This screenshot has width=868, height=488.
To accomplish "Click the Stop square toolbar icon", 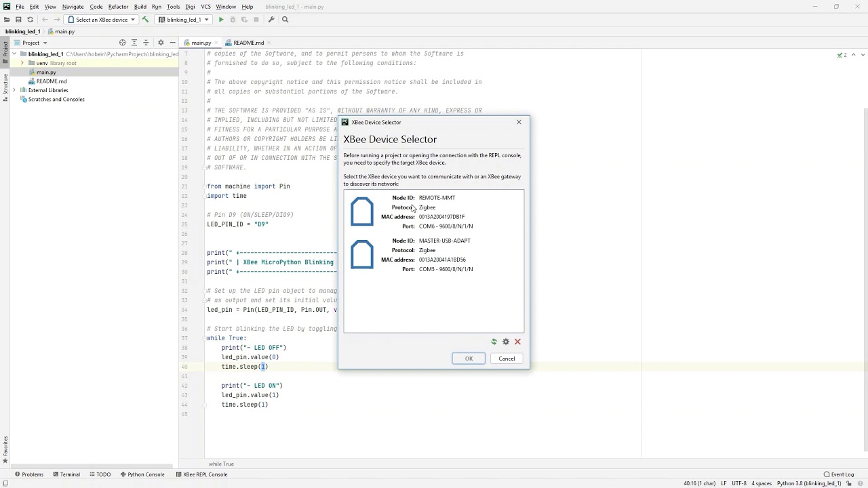I will point(256,20).
